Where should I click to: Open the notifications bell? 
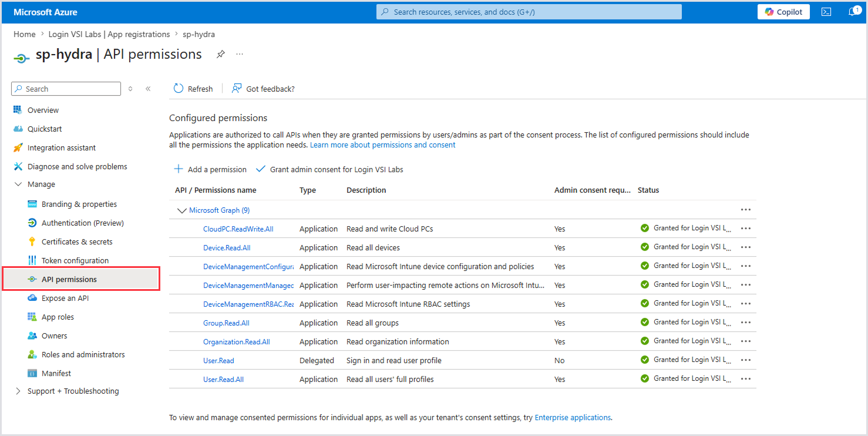coord(853,12)
